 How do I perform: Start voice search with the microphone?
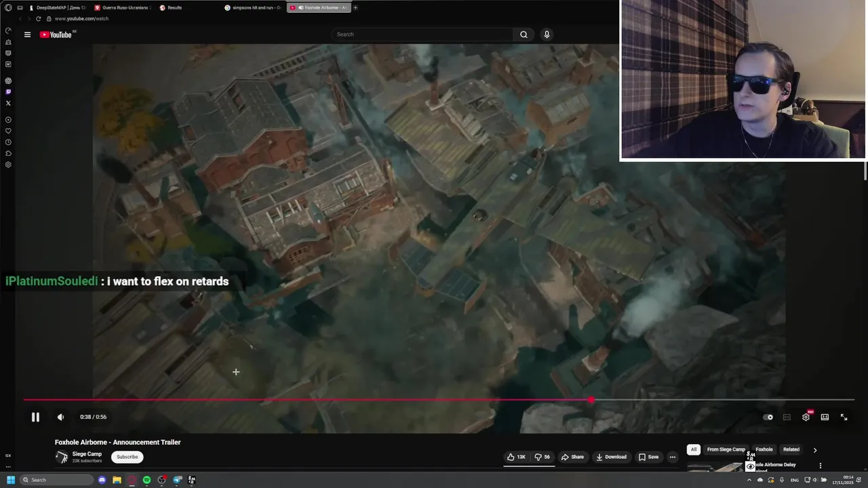click(547, 35)
